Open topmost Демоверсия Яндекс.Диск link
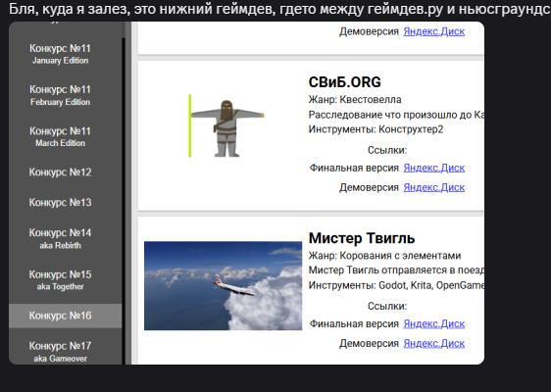 click(434, 31)
